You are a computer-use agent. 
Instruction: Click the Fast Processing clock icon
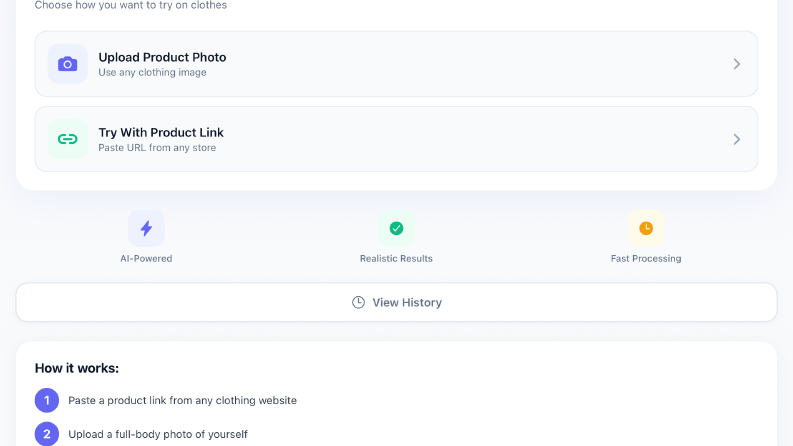[x=646, y=228]
